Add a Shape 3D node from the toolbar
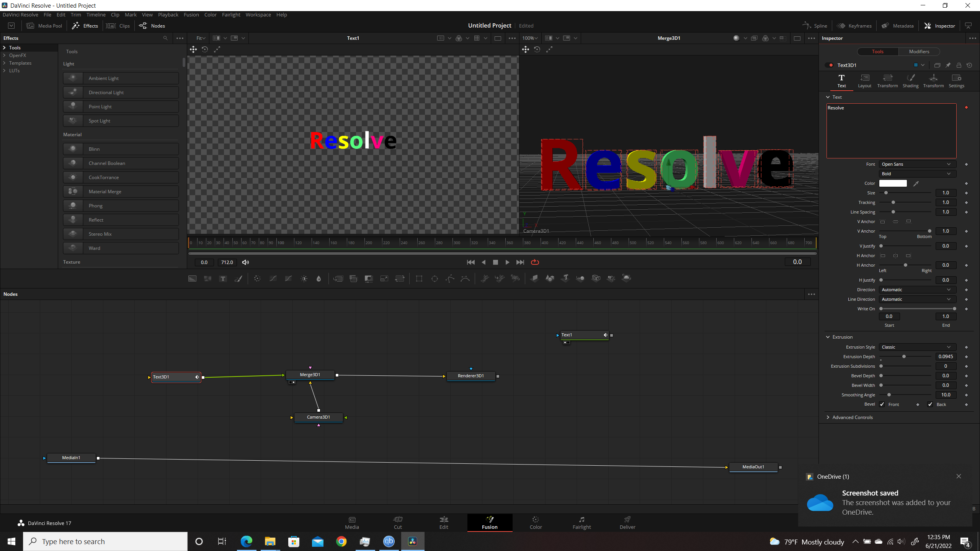 (550, 279)
